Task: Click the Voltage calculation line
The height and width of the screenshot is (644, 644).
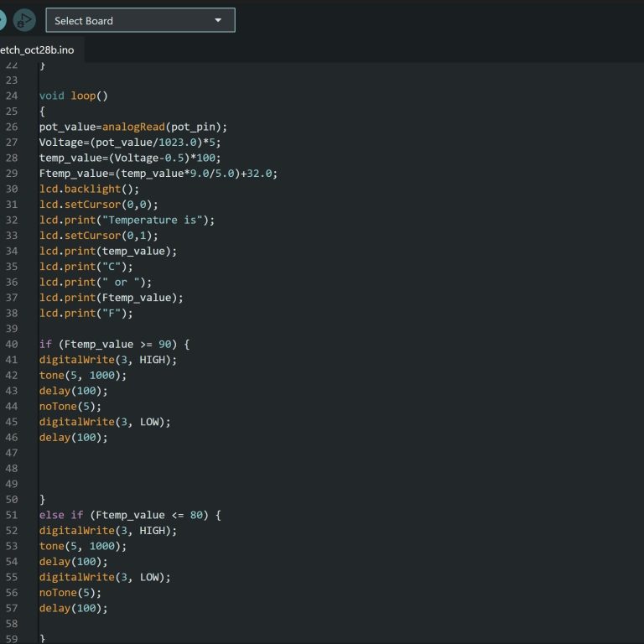Action: pos(130,143)
